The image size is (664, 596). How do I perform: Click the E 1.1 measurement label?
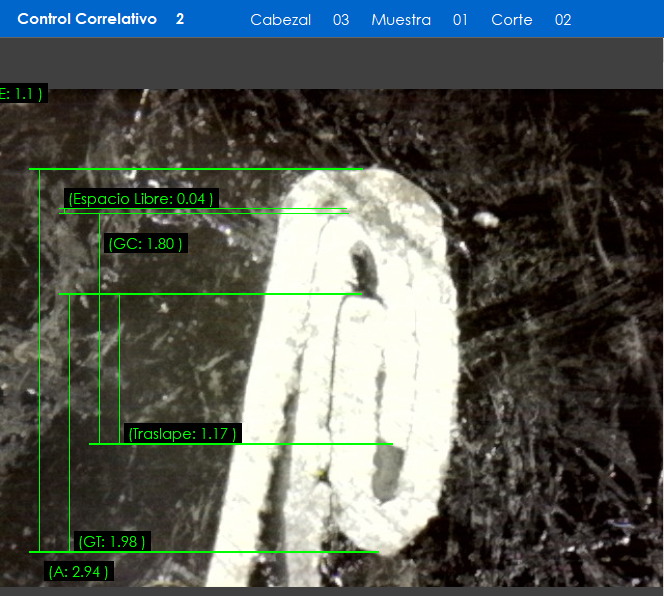coord(21,94)
